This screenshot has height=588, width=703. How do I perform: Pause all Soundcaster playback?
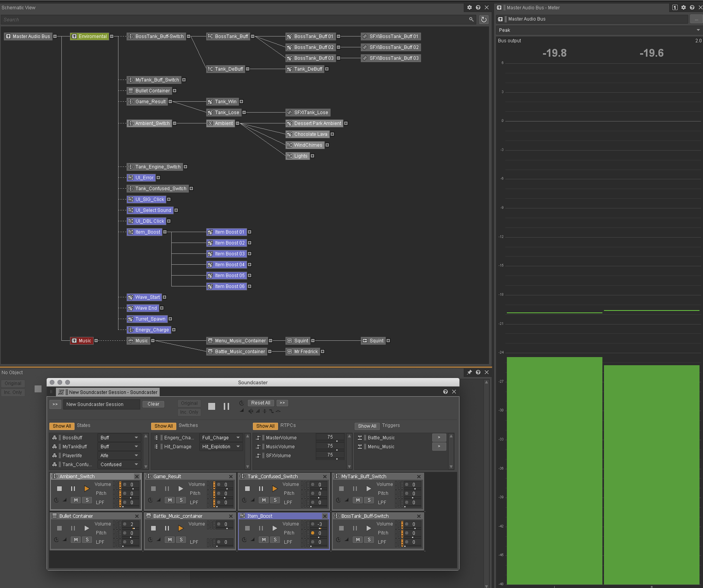pos(226,406)
